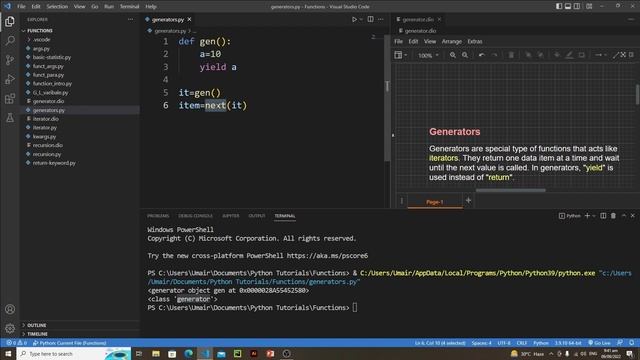Open notifications bell in status bar
The width and height of the screenshot is (640, 360).
631,343
